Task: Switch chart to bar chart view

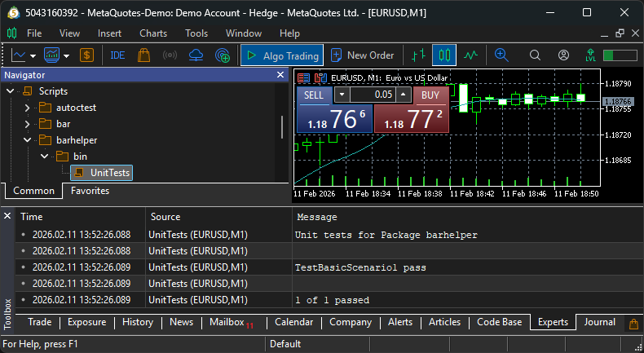Action: click(418, 55)
